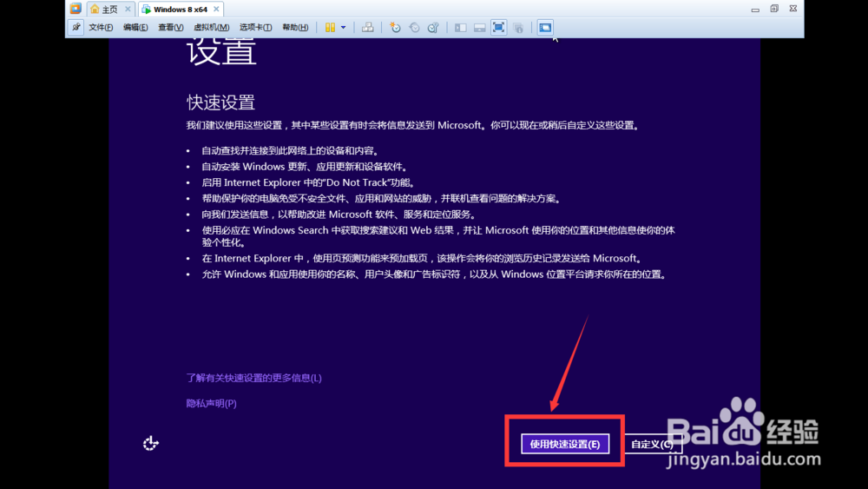The width and height of the screenshot is (868, 489).
Task: Click the Ease of Access icon
Action: tap(150, 443)
